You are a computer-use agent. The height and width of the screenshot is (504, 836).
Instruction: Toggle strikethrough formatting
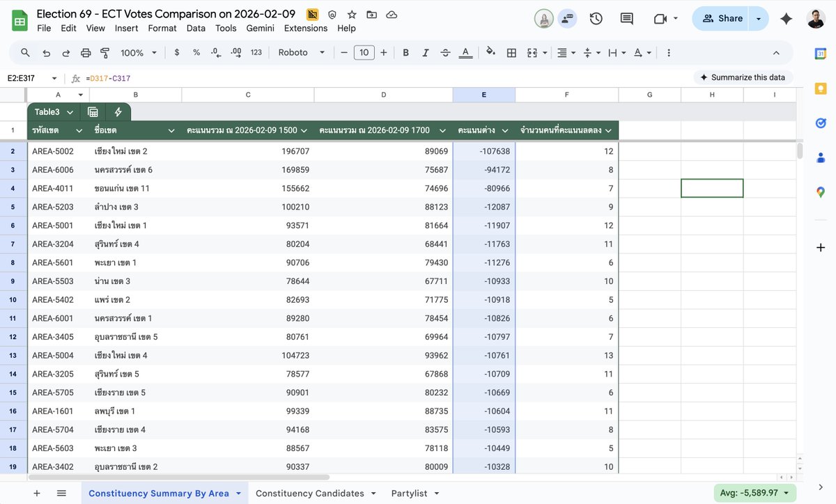446,52
